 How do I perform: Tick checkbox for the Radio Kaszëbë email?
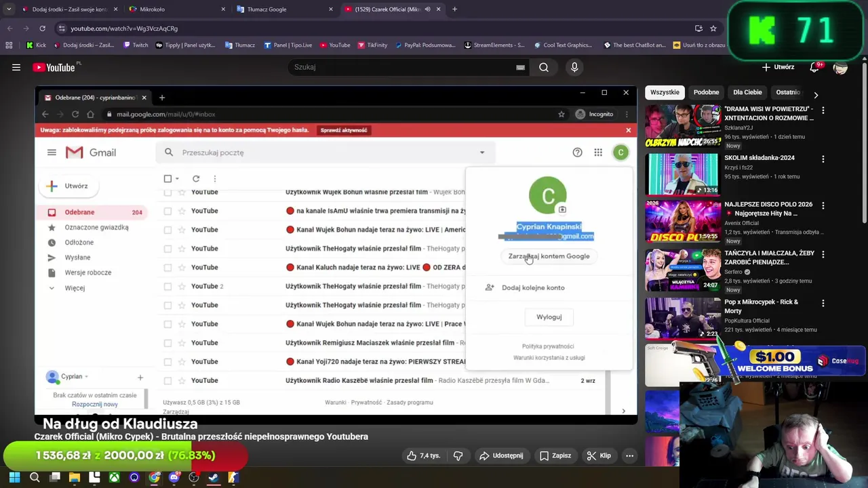(x=167, y=380)
